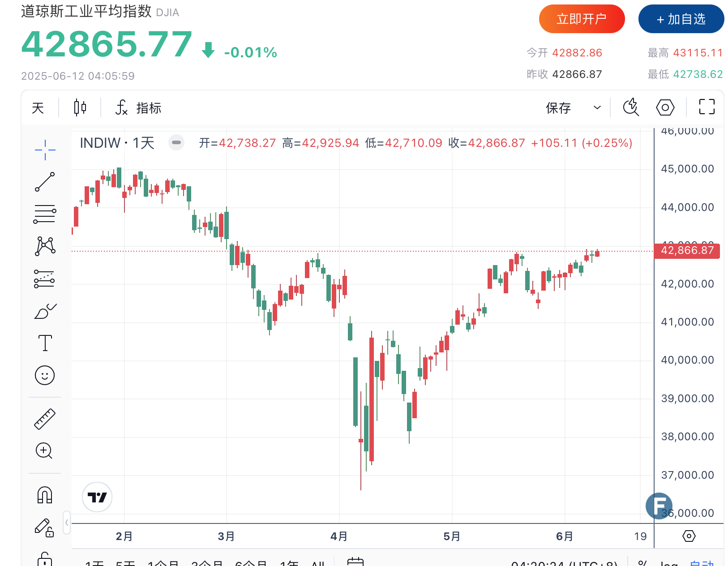Enter fullscreen chart mode
This screenshot has height=566, width=728.
pos(707,107)
